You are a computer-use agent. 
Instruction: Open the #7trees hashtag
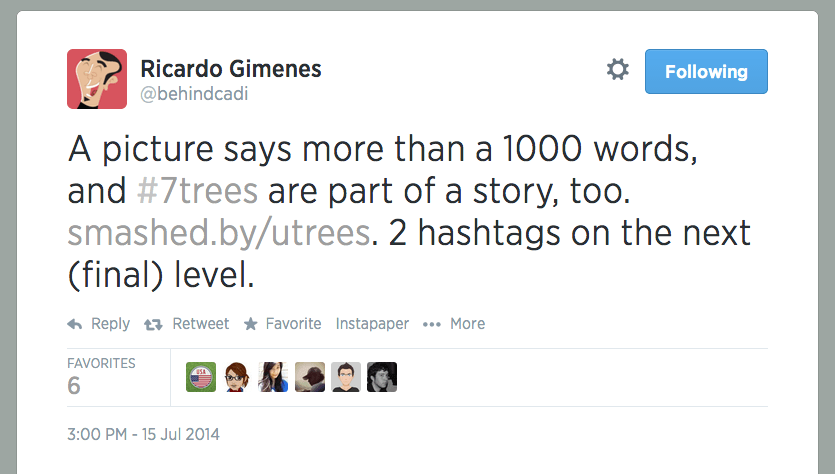198,191
